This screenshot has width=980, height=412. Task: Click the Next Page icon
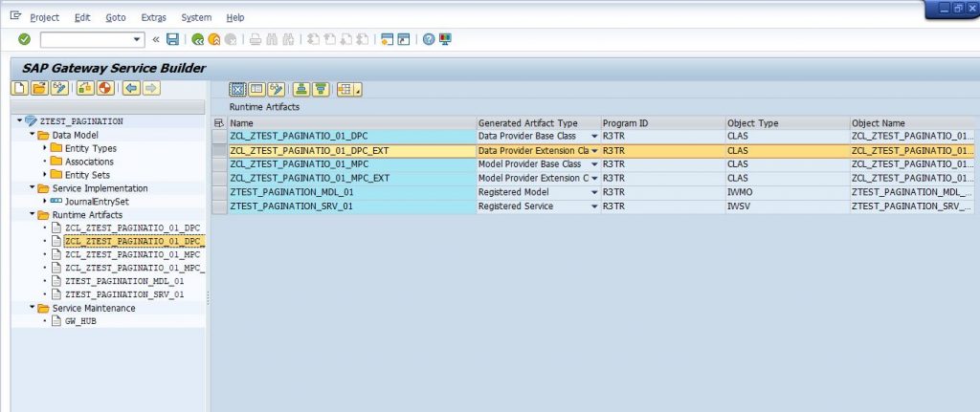click(x=345, y=39)
